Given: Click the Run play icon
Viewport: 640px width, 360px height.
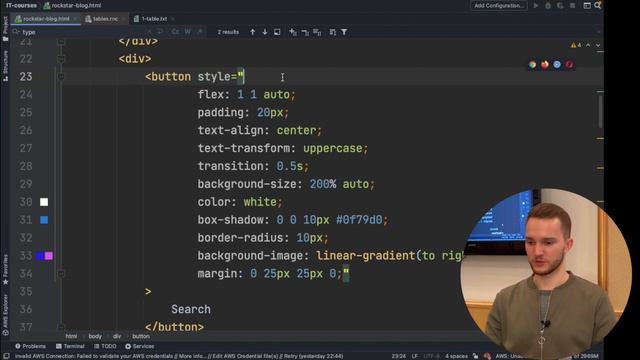Looking at the screenshot, I should (536, 6).
